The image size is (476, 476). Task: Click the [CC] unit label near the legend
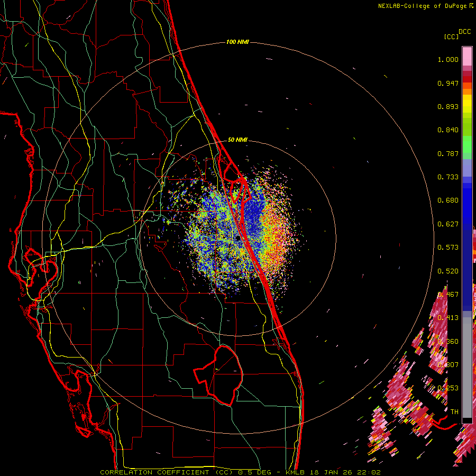pyautogui.click(x=451, y=36)
